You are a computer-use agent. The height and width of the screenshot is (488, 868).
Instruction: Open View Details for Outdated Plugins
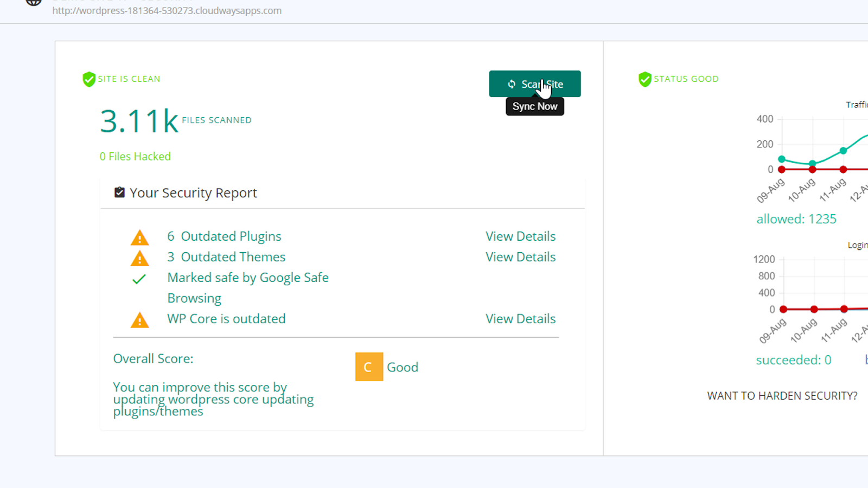(x=520, y=236)
